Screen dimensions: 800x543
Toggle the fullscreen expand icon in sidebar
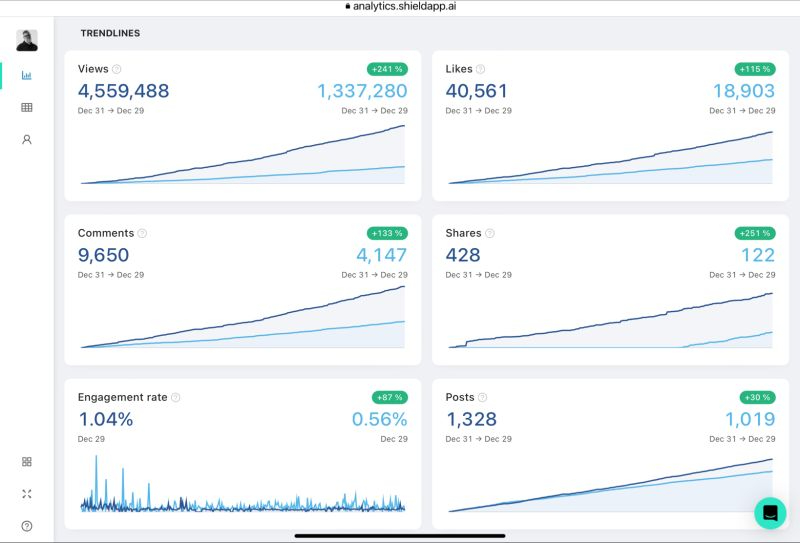[27, 494]
